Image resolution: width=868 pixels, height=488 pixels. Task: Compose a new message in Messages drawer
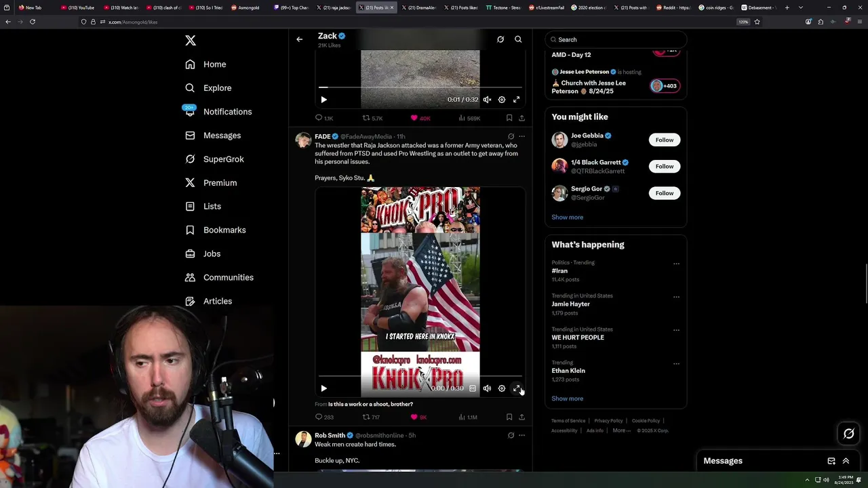(831, 461)
